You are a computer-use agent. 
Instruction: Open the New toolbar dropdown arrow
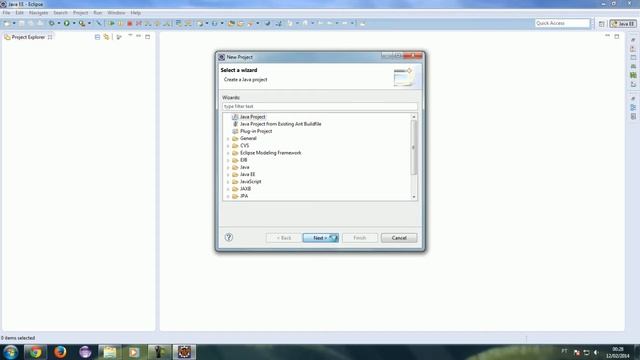[x=14, y=23]
